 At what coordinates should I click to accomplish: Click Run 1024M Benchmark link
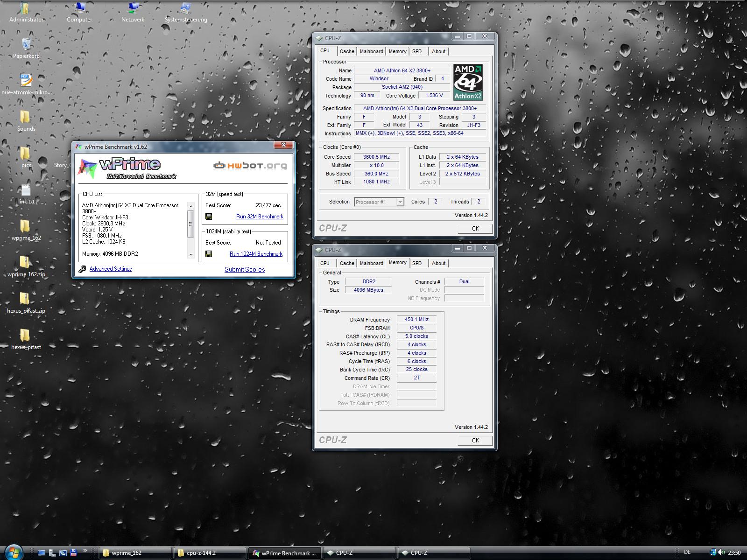click(256, 254)
